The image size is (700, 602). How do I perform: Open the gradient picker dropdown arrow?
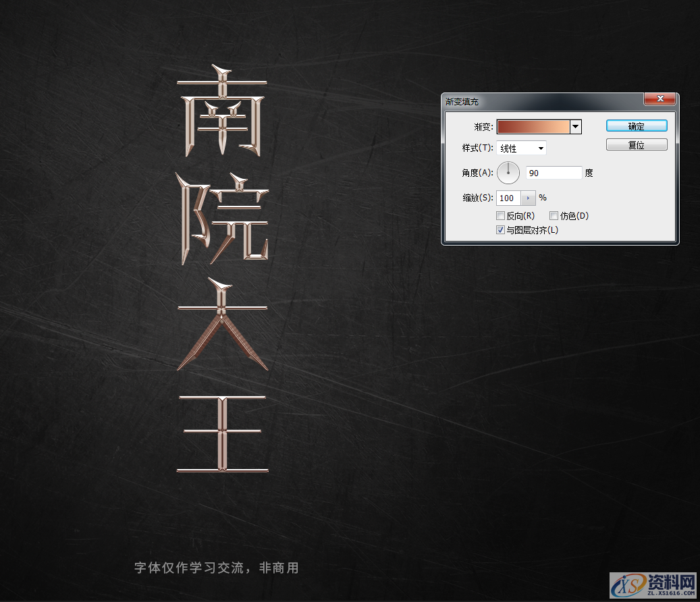click(x=575, y=126)
